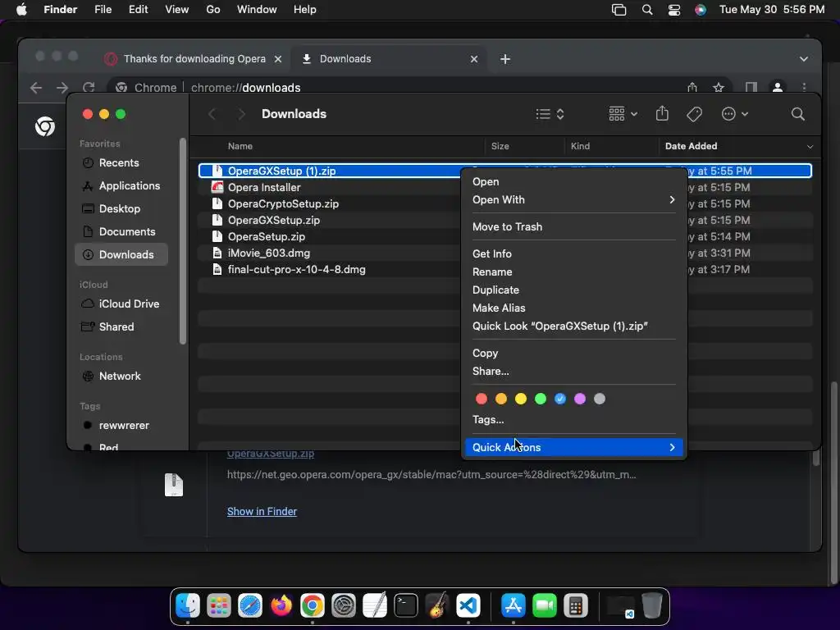Choose Duplicate from the context menu

click(x=573, y=290)
